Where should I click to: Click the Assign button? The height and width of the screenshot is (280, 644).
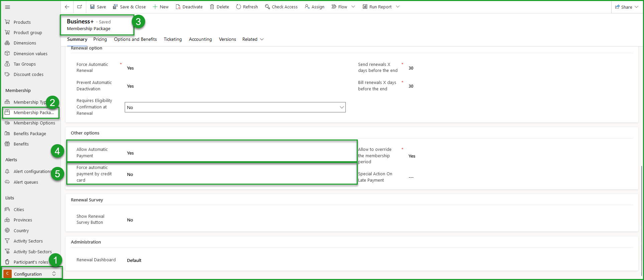(x=315, y=7)
